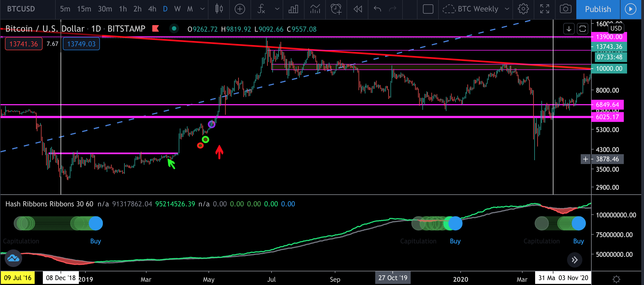Open axis settings gear at bottom right
The height and width of the screenshot is (285, 644).
tap(616, 279)
